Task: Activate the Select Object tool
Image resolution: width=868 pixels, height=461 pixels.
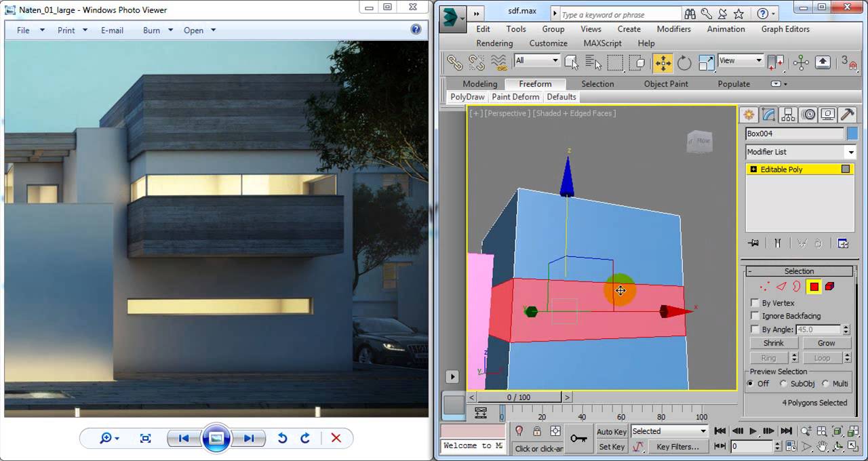Action: coord(571,62)
